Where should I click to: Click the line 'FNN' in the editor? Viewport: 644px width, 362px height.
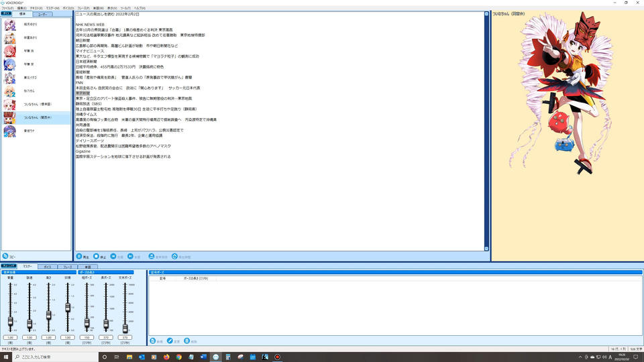click(79, 82)
